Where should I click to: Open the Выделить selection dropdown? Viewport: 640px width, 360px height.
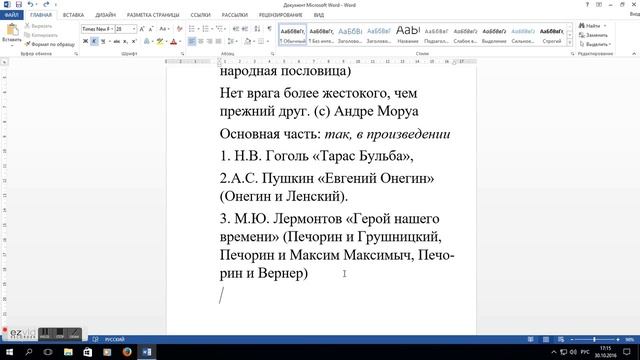596,44
